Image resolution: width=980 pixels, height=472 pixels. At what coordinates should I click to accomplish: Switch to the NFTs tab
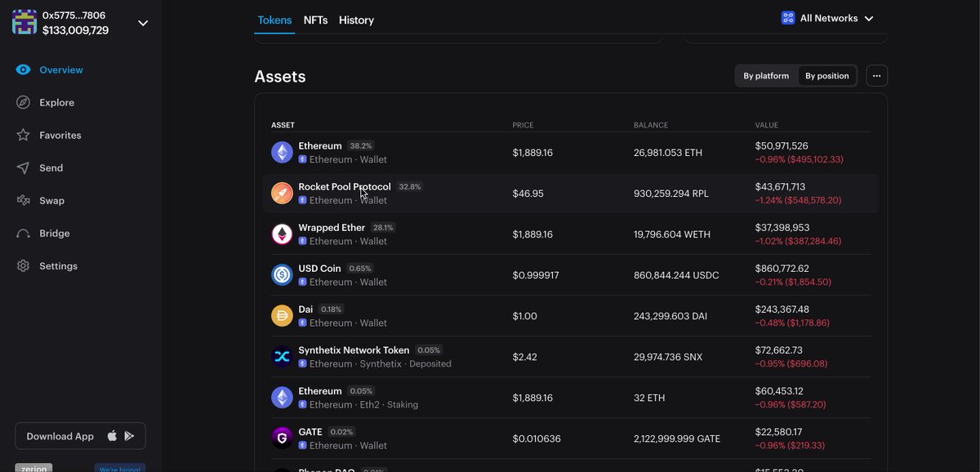point(315,20)
